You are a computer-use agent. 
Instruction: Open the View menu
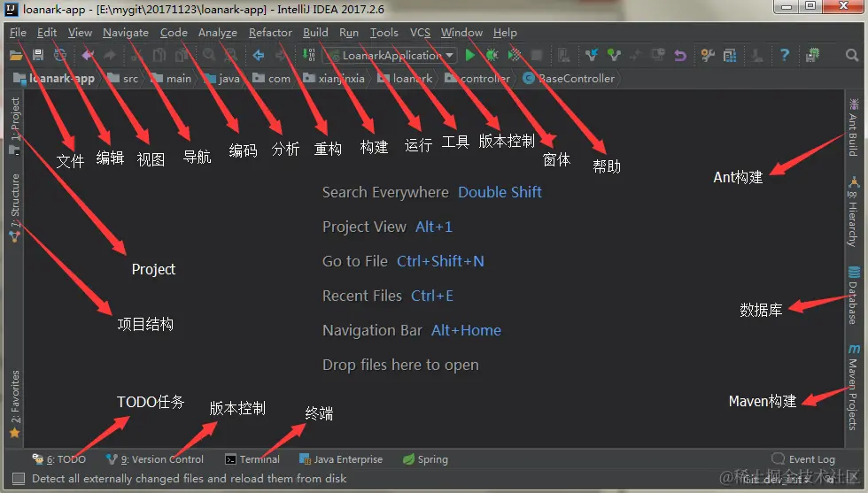pyautogui.click(x=80, y=33)
